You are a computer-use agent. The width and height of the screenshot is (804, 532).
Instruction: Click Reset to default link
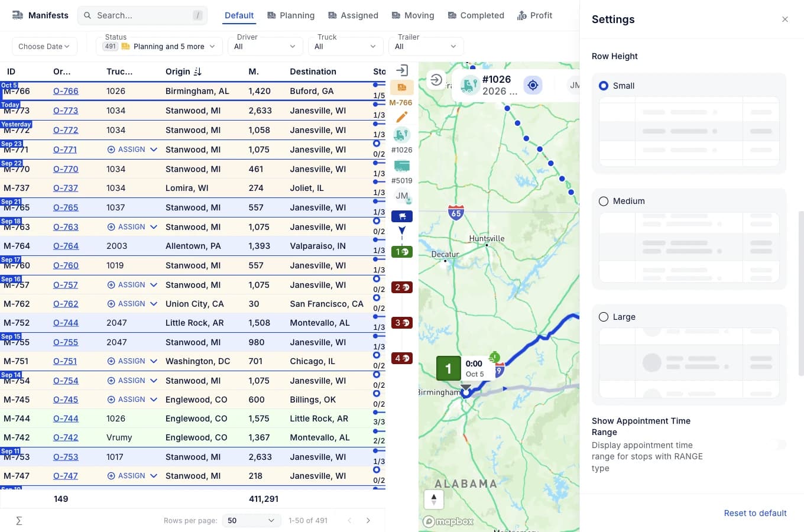click(x=755, y=514)
